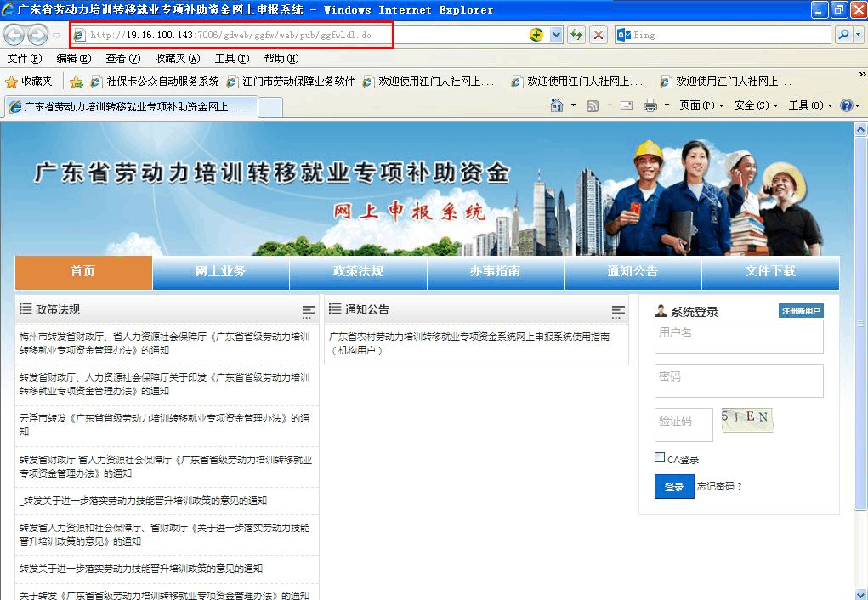Image resolution: width=868 pixels, height=600 pixels.
Task: Switch to the 文件下载 navigation tab
Action: tap(770, 272)
